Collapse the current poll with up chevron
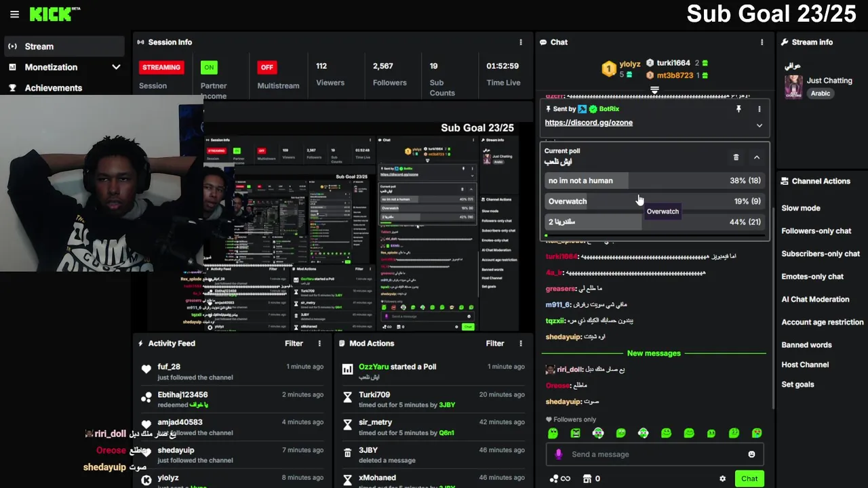The image size is (868, 488). 757,157
